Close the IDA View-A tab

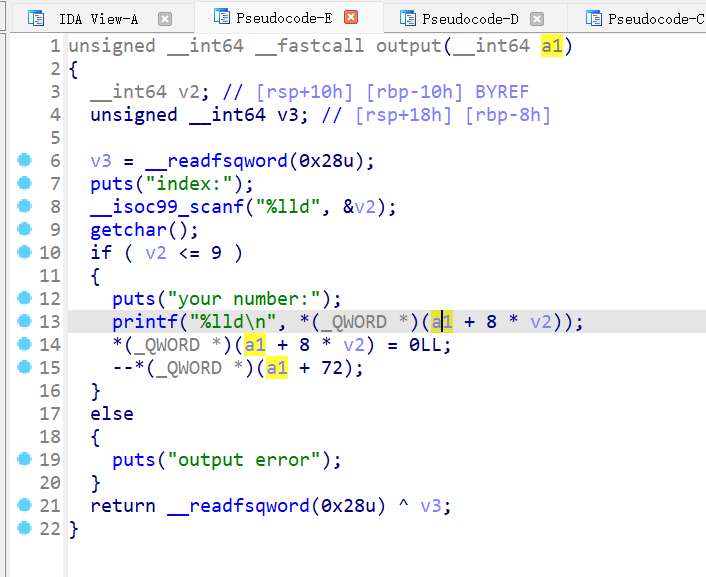coord(165,18)
